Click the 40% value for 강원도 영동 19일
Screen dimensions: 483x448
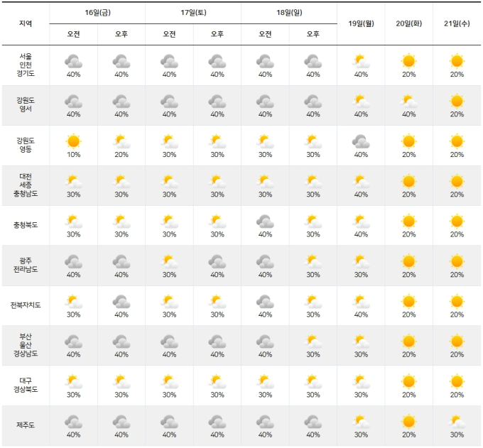point(361,155)
